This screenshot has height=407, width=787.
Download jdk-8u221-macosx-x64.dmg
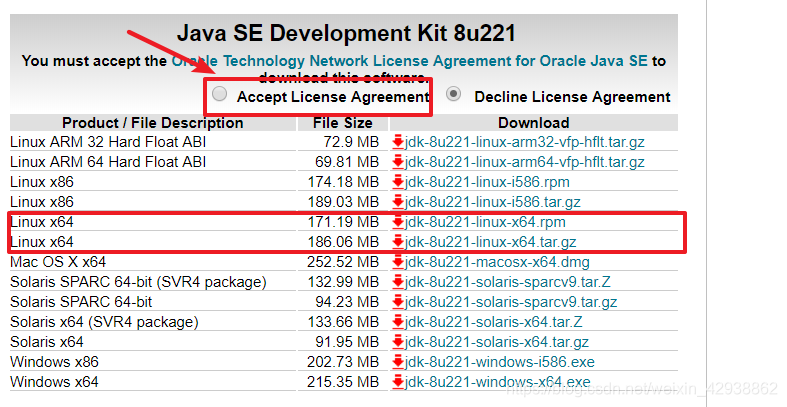coord(497,262)
